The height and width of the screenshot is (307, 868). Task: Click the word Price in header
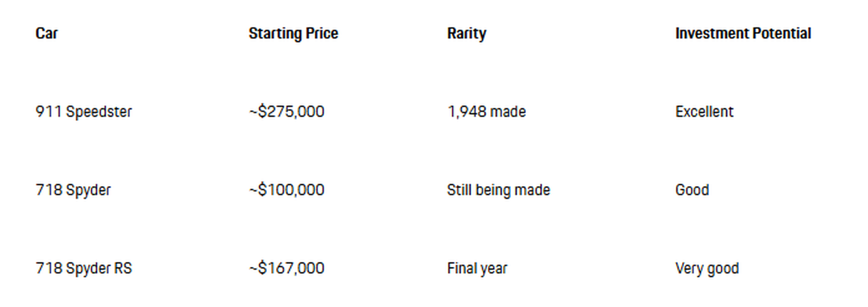(x=322, y=33)
